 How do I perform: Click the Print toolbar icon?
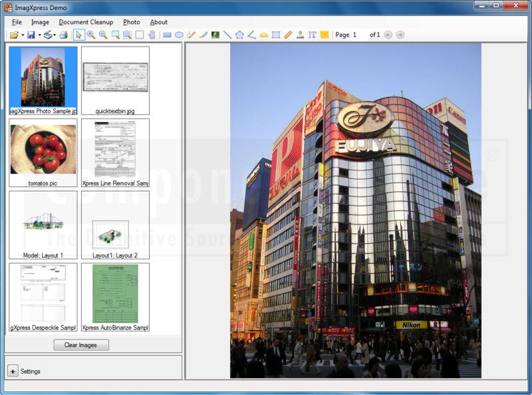pos(63,35)
